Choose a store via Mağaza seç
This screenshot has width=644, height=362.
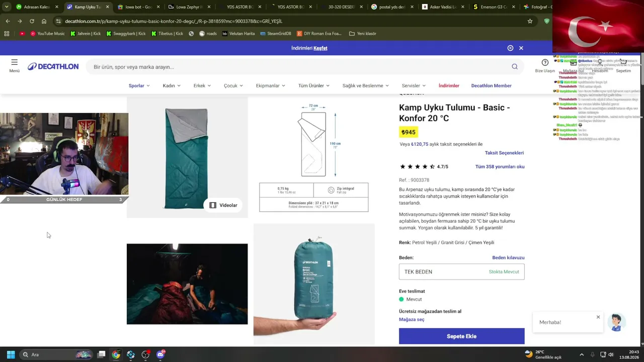[412, 319]
